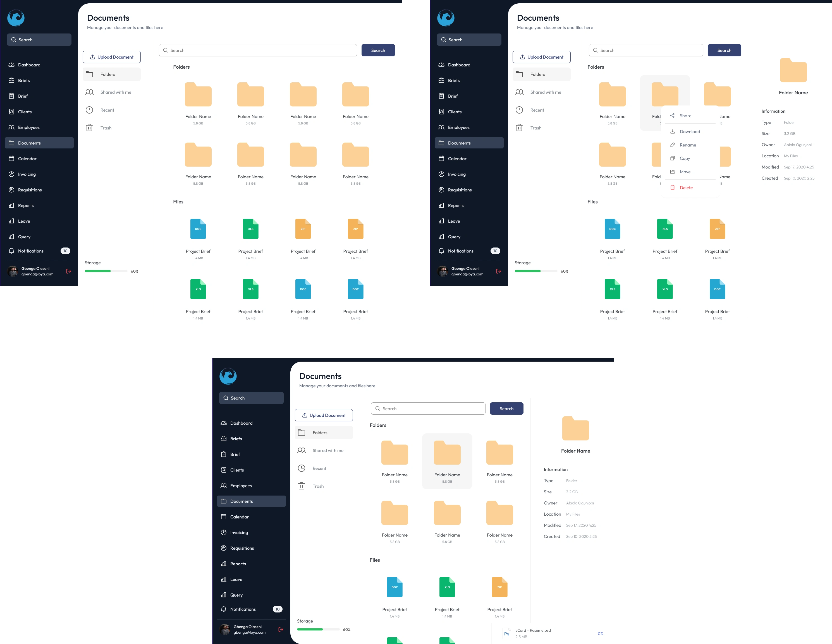Image resolution: width=832 pixels, height=644 pixels.
Task: Open Documents in the upload-progress screen sidebar
Action: coord(252,501)
